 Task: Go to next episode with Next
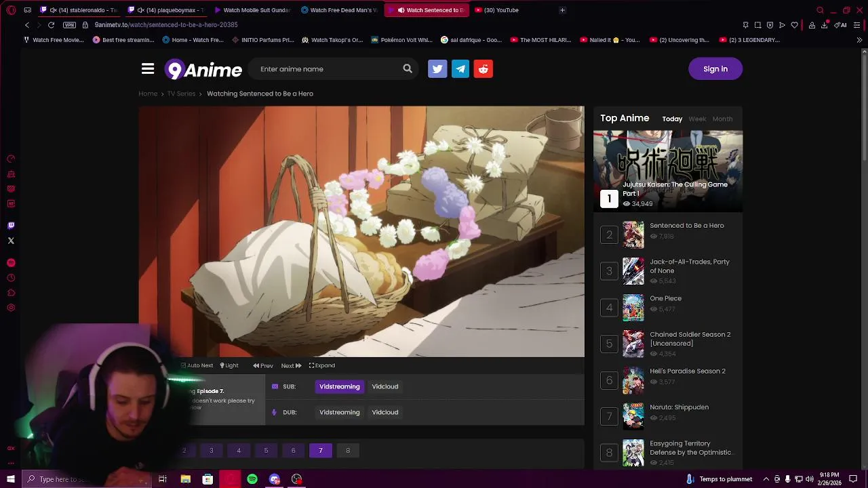coord(291,365)
